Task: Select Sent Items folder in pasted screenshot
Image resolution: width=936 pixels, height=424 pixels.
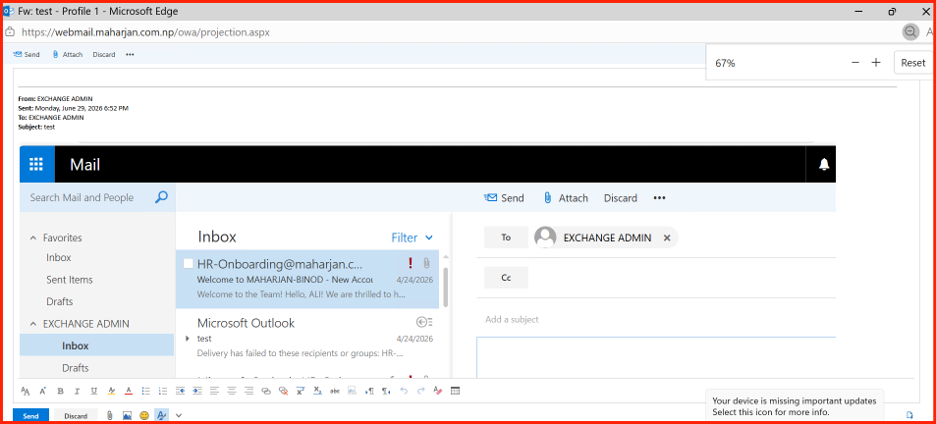Action: point(69,279)
